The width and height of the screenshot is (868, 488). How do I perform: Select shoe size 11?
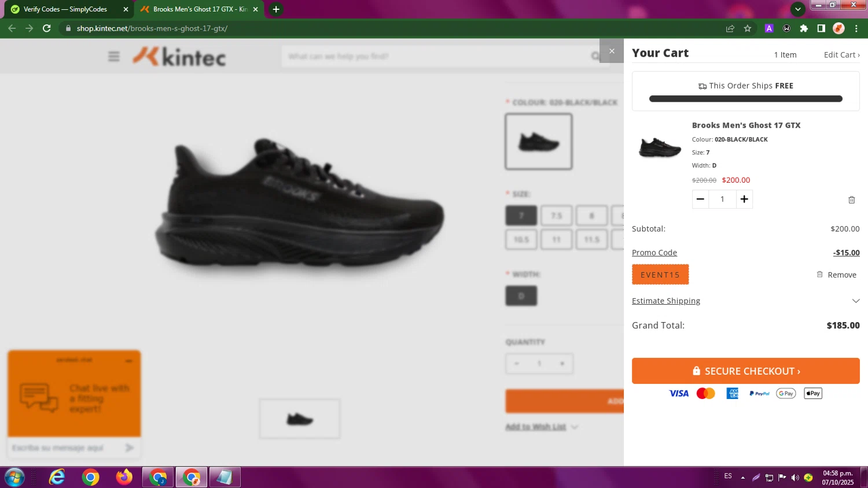click(x=556, y=239)
